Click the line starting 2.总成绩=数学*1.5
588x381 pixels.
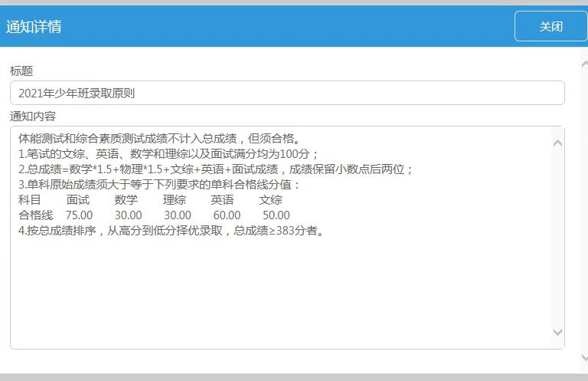[x=215, y=169]
